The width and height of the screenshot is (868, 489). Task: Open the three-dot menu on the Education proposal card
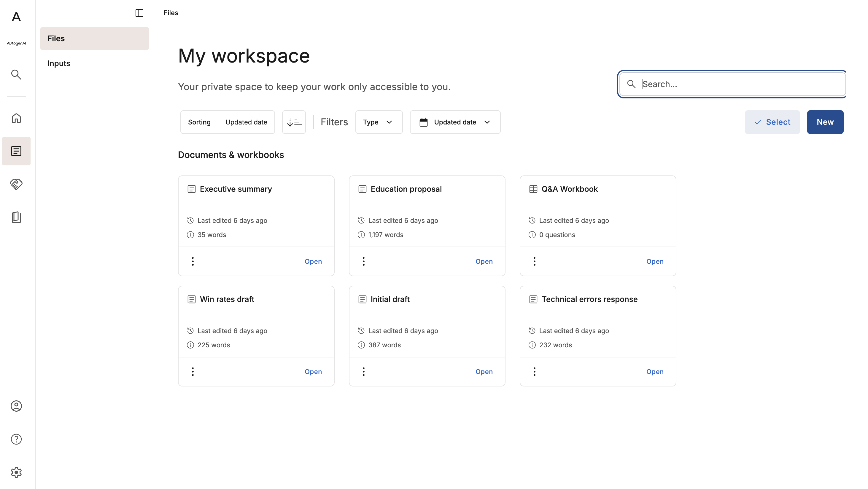click(x=364, y=261)
